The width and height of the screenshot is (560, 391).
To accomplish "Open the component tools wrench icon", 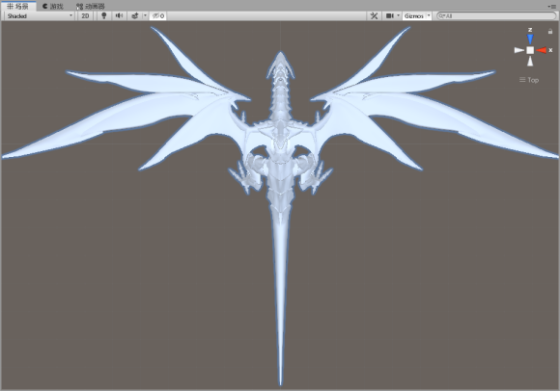I will point(374,16).
